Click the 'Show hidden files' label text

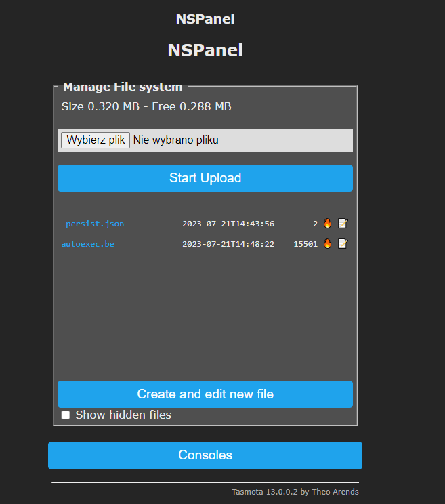[x=123, y=415]
